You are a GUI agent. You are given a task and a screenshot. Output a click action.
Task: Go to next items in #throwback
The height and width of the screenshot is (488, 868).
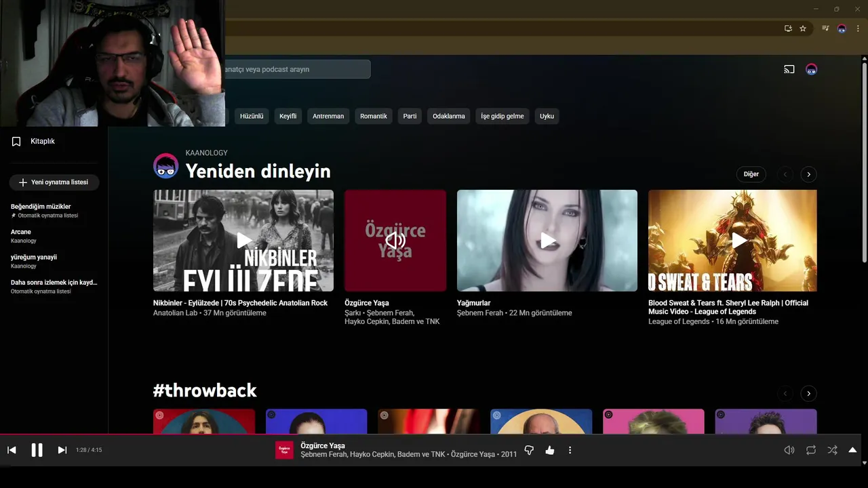point(808,393)
